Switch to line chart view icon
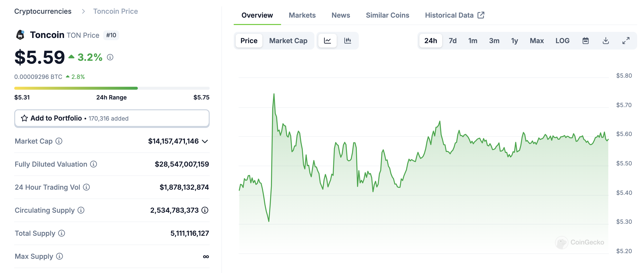Viewport: 644px width, 273px height. (327, 41)
